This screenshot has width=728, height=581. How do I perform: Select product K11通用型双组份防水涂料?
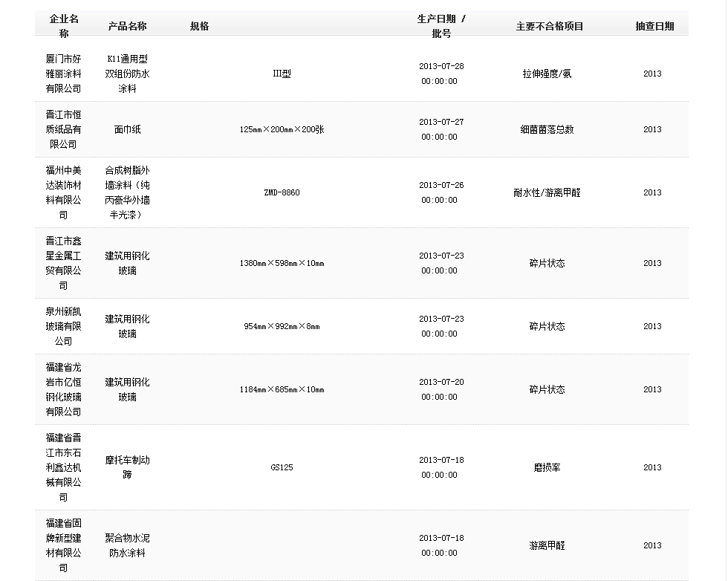[127, 74]
